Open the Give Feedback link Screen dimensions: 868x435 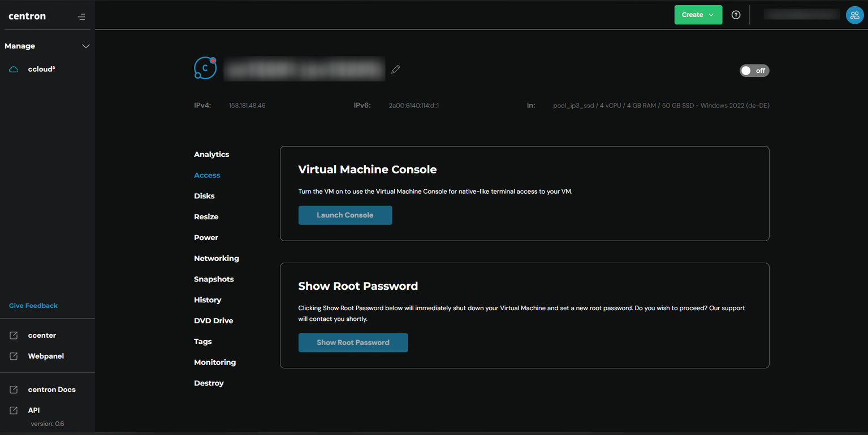click(33, 306)
